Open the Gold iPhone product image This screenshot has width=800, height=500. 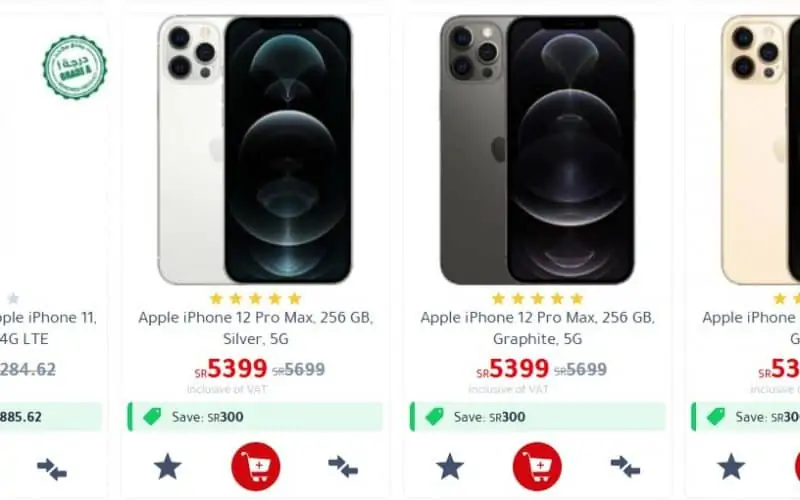pyautogui.click(x=761, y=149)
